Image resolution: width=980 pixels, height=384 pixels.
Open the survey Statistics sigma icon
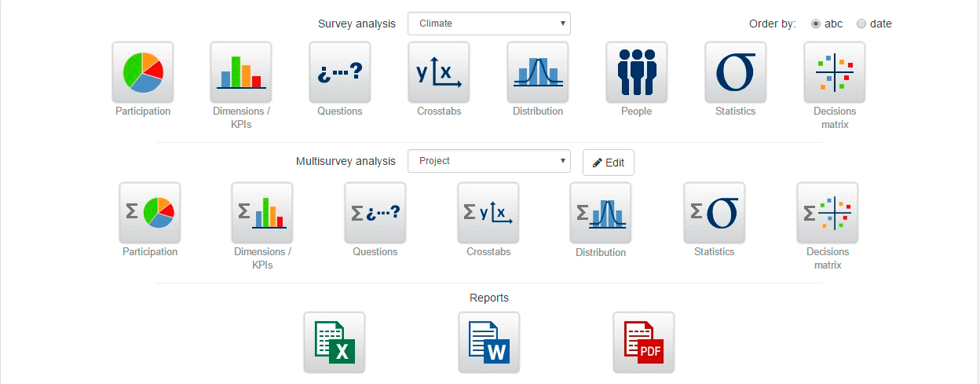tap(736, 72)
